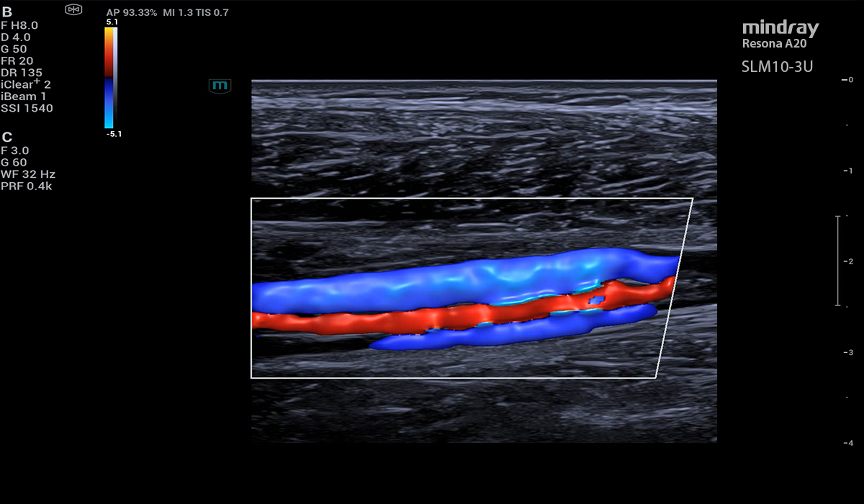864x504 pixels.
Task: Select the B mode parameter header
Action: tap(6, 12)
